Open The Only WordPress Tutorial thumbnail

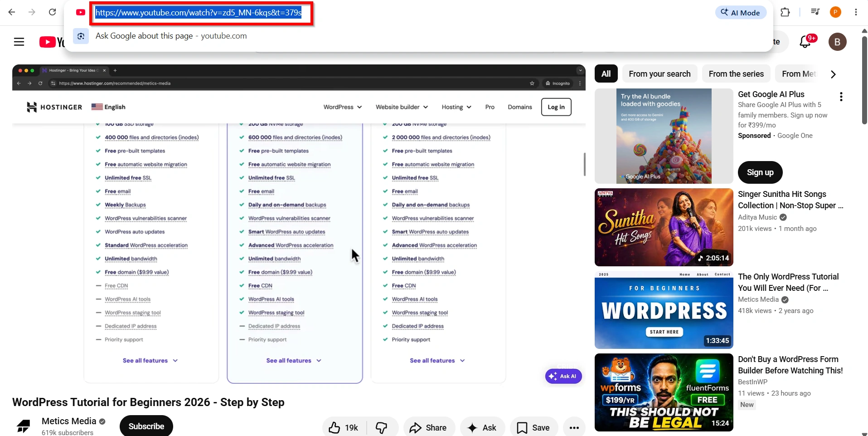tap(664, 310)
